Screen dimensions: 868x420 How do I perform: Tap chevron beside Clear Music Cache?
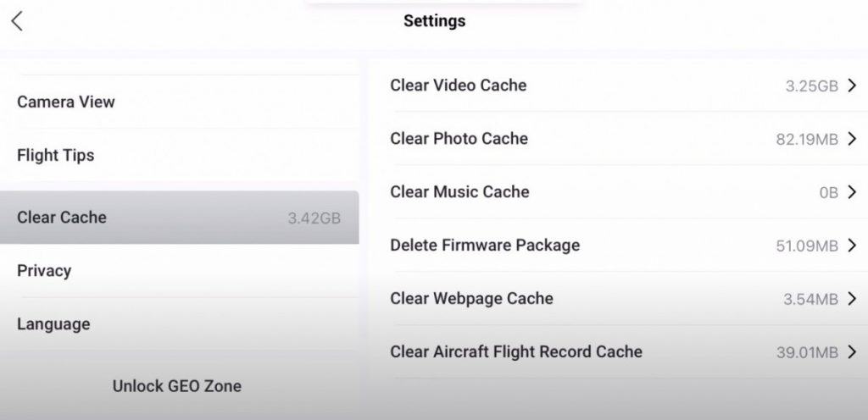852,191
